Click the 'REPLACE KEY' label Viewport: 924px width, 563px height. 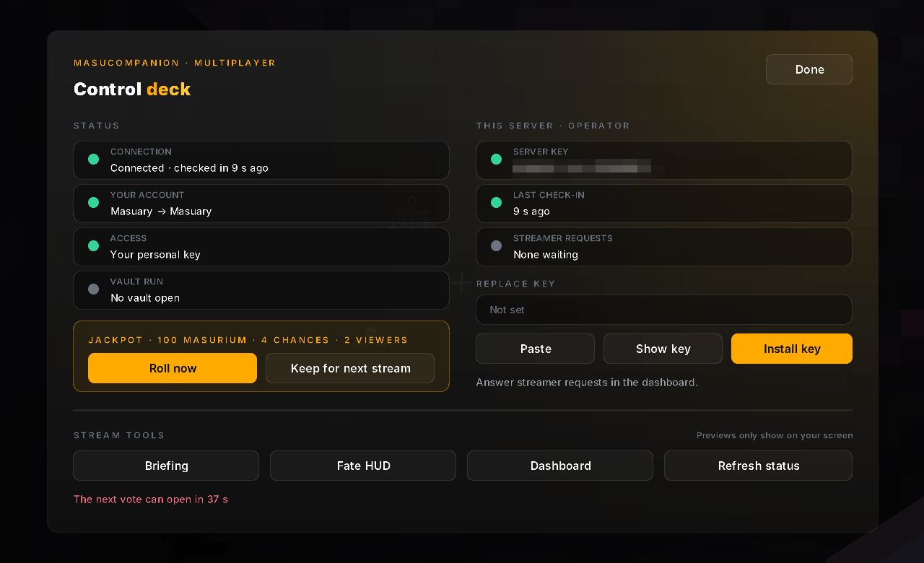[x=516, y=284]
